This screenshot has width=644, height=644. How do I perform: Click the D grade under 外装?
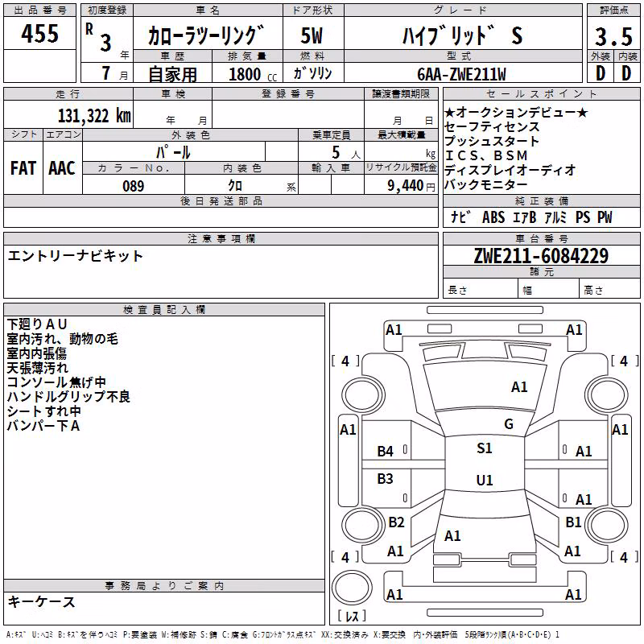601,73
